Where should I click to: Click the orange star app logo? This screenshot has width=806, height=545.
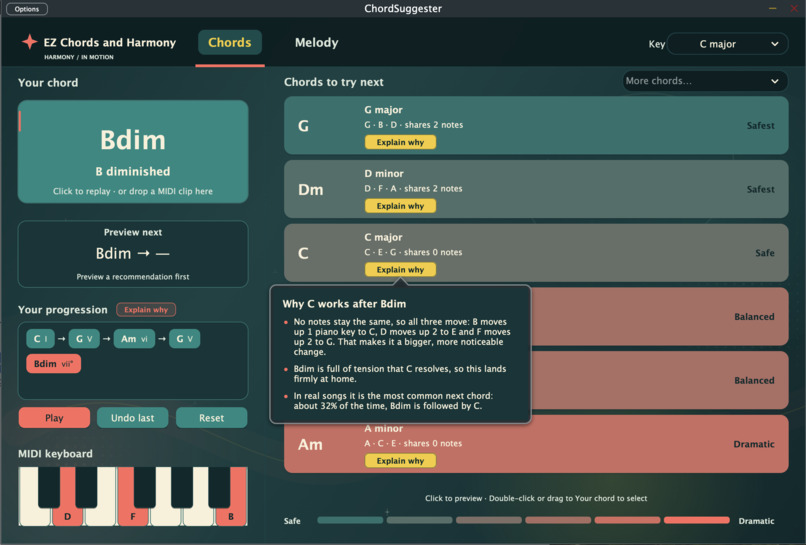(x=29, y=42)
